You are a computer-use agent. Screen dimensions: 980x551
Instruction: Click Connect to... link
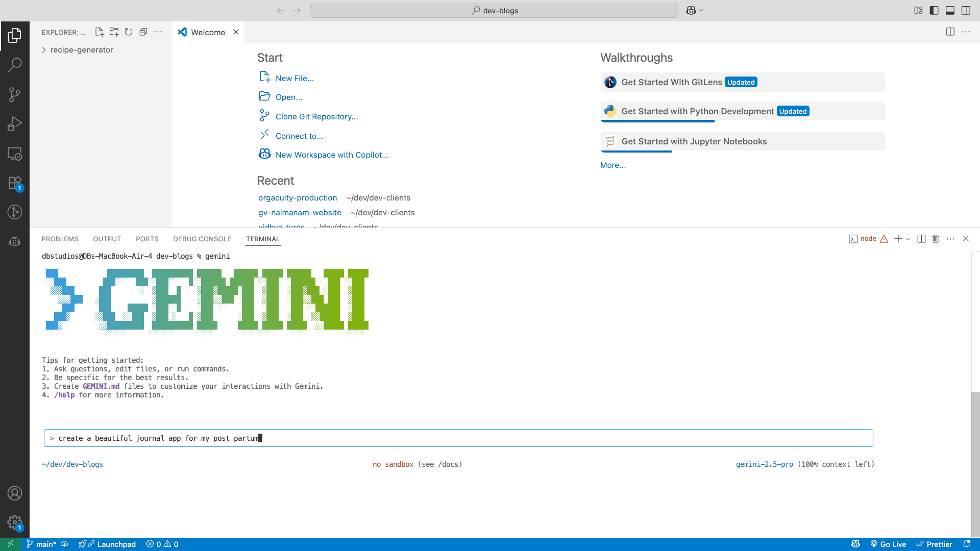[299, 136]
